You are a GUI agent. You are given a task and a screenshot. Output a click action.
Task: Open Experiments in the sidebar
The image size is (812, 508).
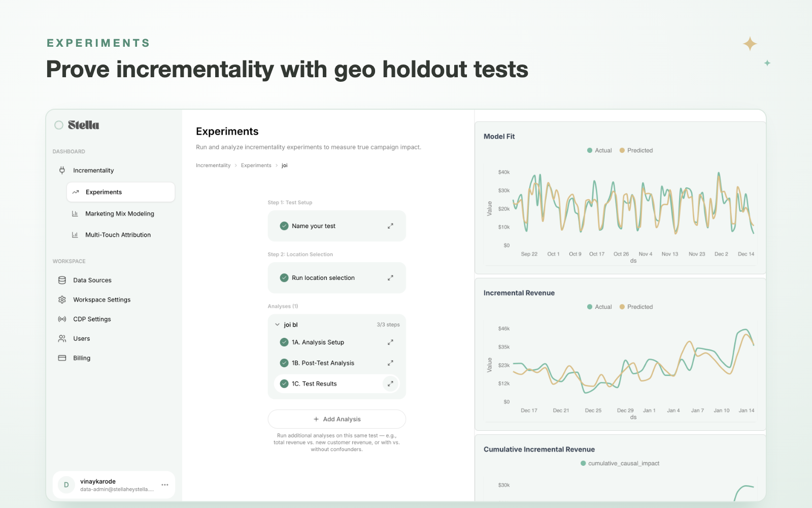click(121, 192)
